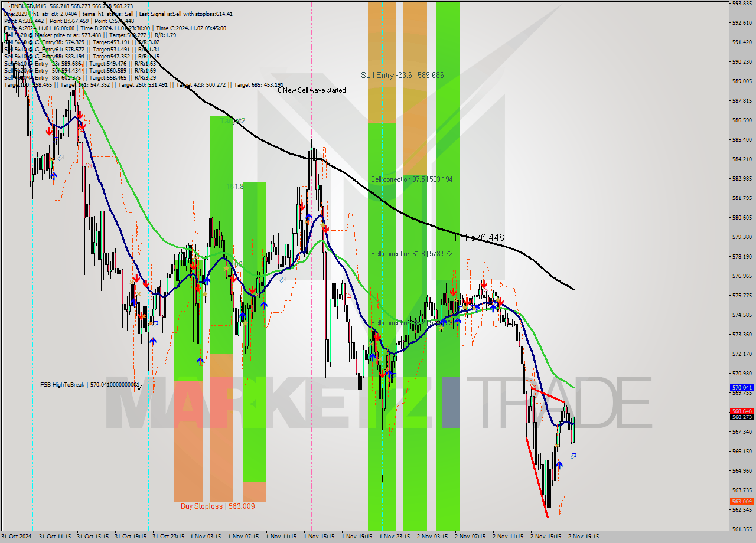Click the 573.360 price axis label

pyautogui.click(x=742, y=334)
